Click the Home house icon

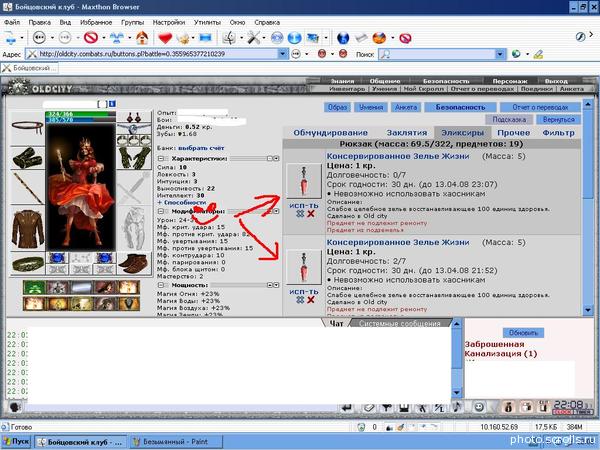pyautogui.click(x=142, y=38)
